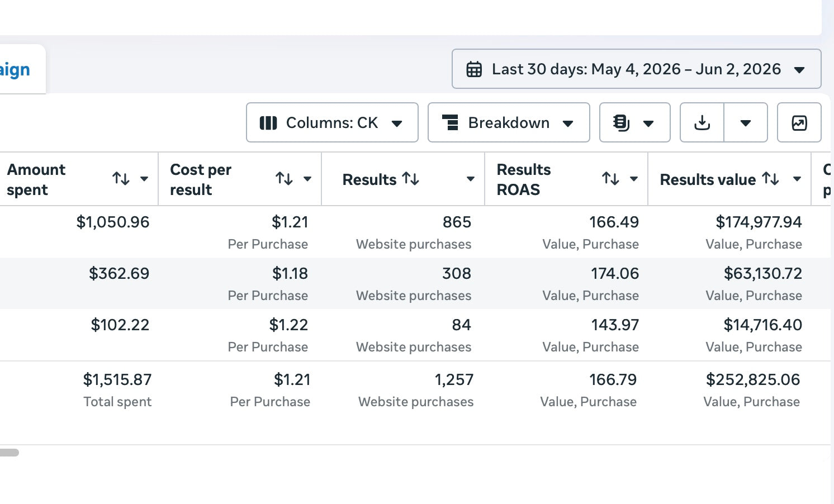This screenshot has height=504, width=834.
Task: Click the $1,515.87 total spent value
Action: (x=117, y=379)
